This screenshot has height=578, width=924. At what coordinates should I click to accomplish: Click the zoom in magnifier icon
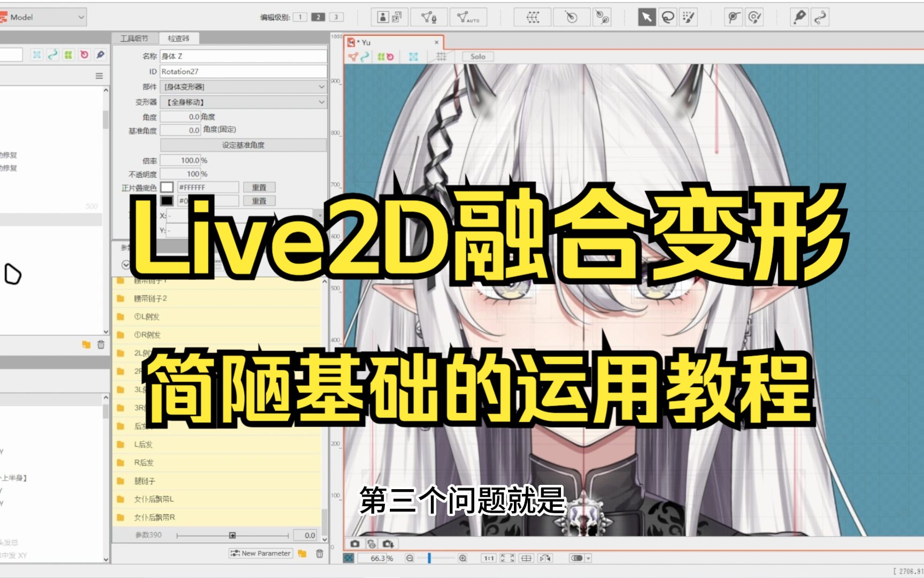463,558
